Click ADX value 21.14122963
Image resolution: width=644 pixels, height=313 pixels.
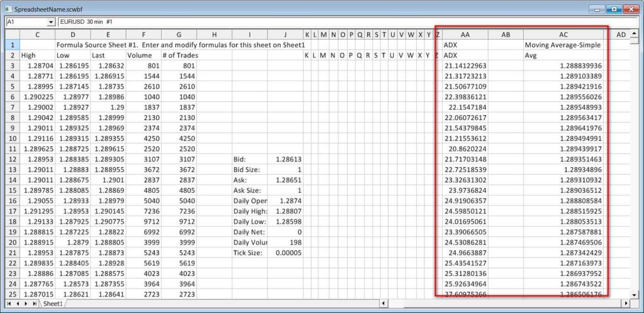[465, 65]
